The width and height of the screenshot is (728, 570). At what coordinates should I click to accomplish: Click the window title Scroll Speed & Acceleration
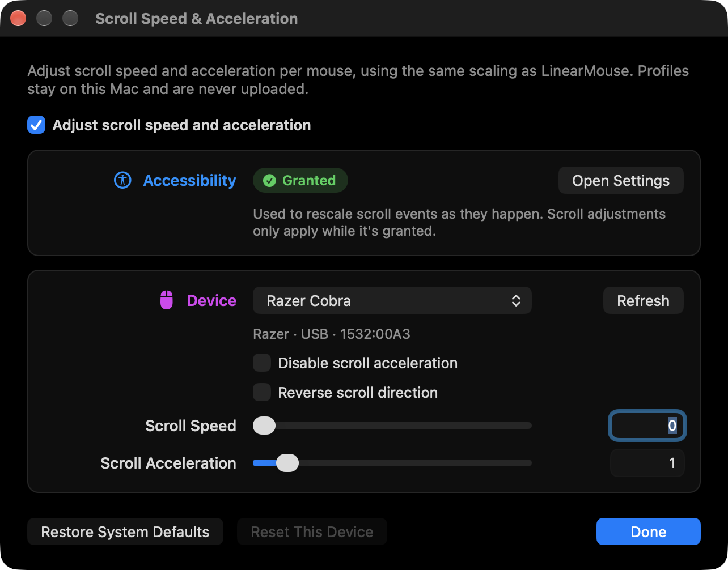[x=197, y=19]
